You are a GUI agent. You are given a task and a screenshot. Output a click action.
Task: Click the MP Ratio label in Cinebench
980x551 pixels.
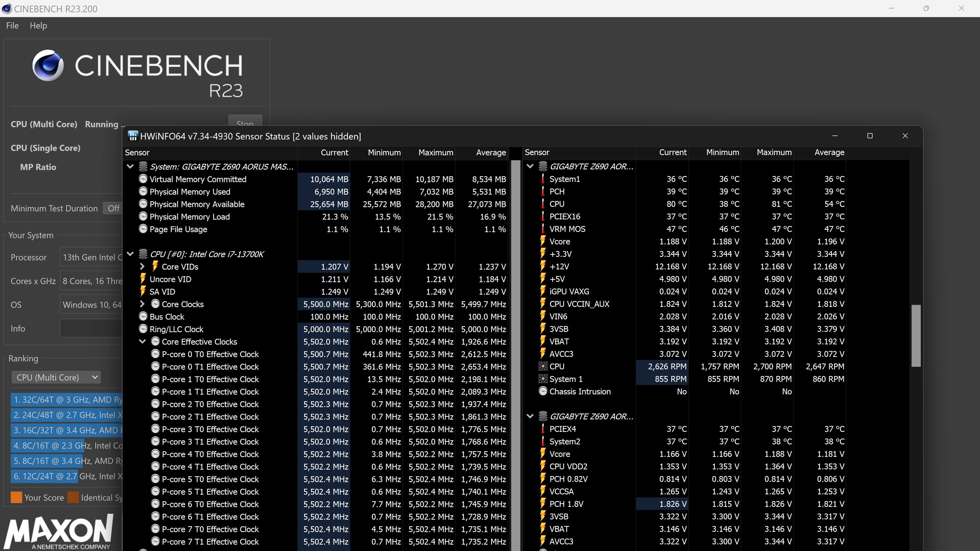pos(38,167)
